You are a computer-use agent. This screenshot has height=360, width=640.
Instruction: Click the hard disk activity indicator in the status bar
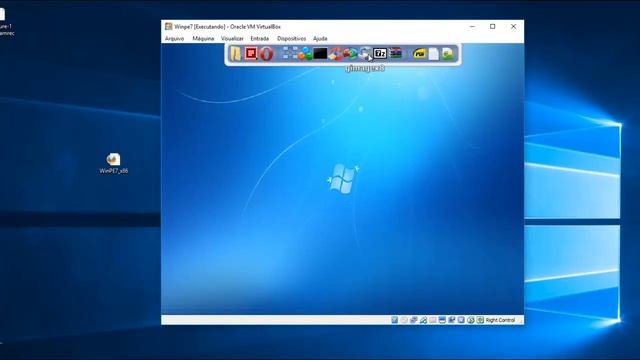point(395,320)
